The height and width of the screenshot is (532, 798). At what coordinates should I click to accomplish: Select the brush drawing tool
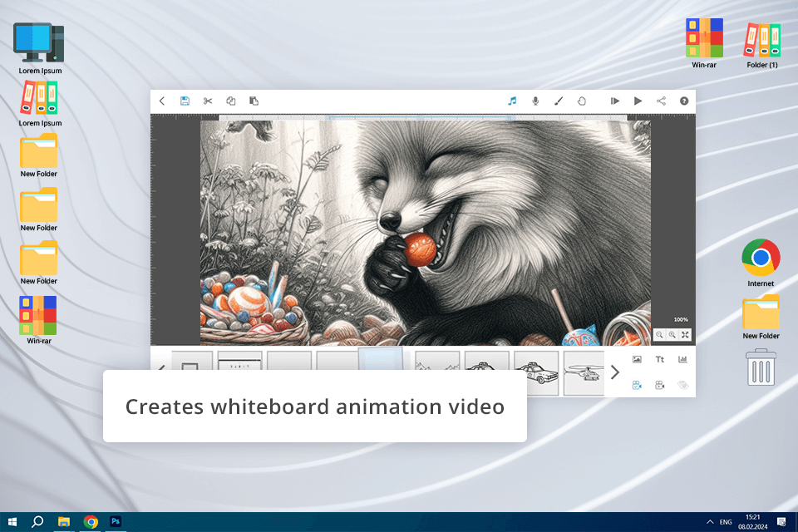[559, 101]
